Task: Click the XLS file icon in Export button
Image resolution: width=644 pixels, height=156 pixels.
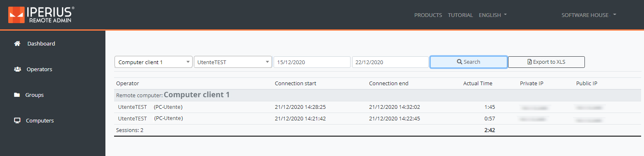Action: click(530, 62)
